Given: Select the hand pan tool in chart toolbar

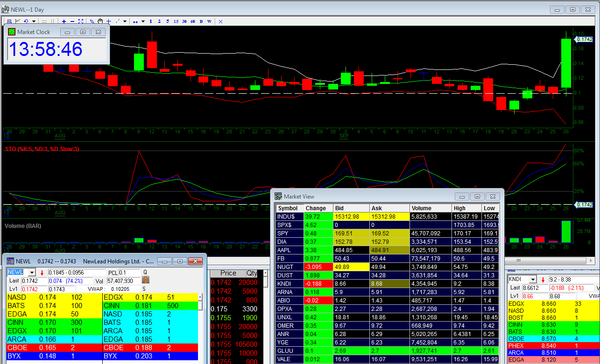Looking at the screenshot, I should coord(100,21).
